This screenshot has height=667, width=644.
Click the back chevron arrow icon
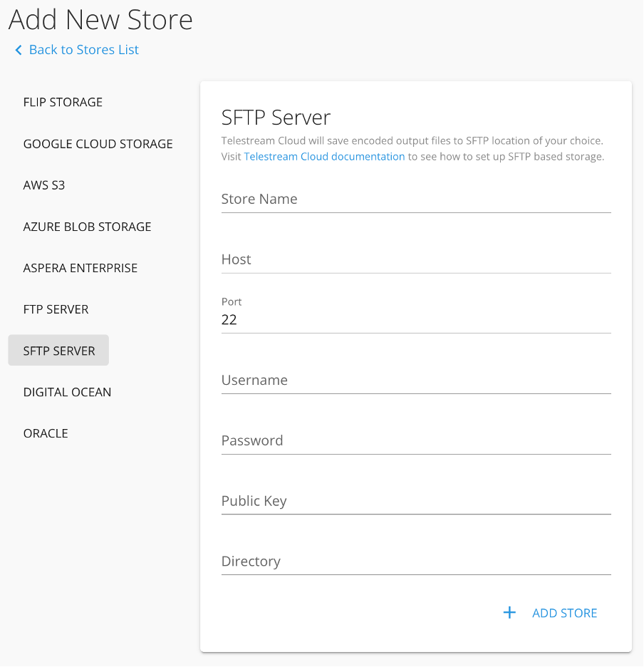(19, 50)
